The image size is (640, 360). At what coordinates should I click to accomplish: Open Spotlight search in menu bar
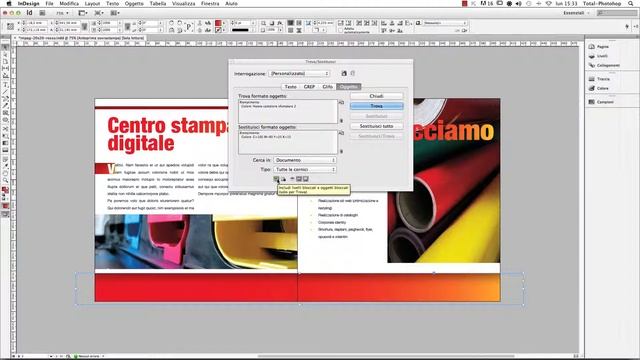point(631,3)
